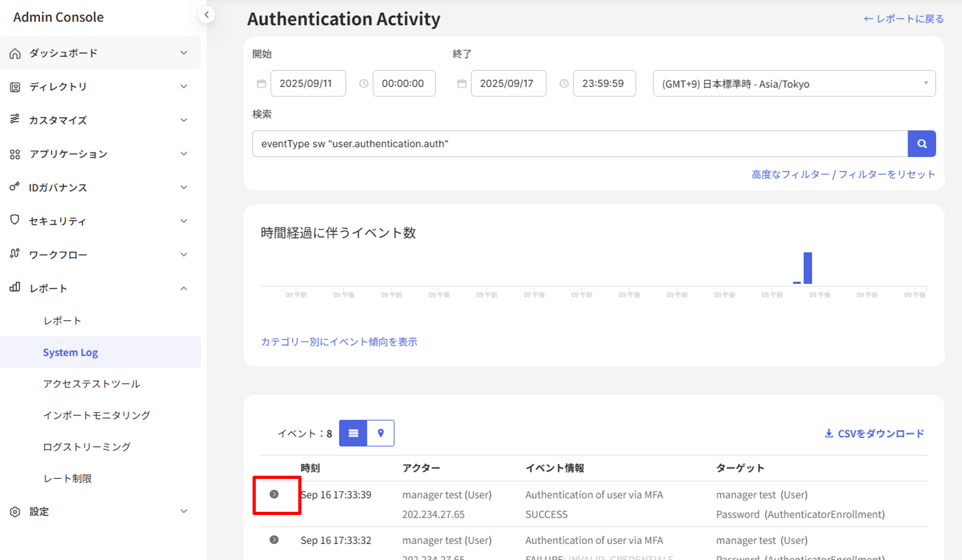Switch to map pin view
The image size is (962, 560).
click(380, 433)
